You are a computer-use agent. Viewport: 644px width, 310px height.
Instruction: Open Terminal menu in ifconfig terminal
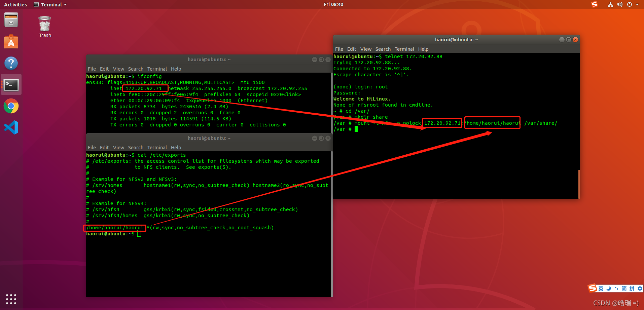coord(157,69)
